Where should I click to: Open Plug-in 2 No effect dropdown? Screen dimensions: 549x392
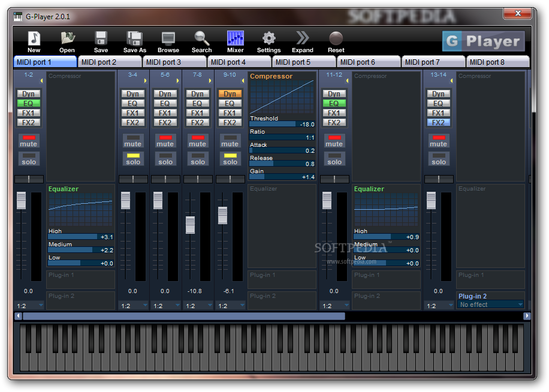click(x=490, y=304)
